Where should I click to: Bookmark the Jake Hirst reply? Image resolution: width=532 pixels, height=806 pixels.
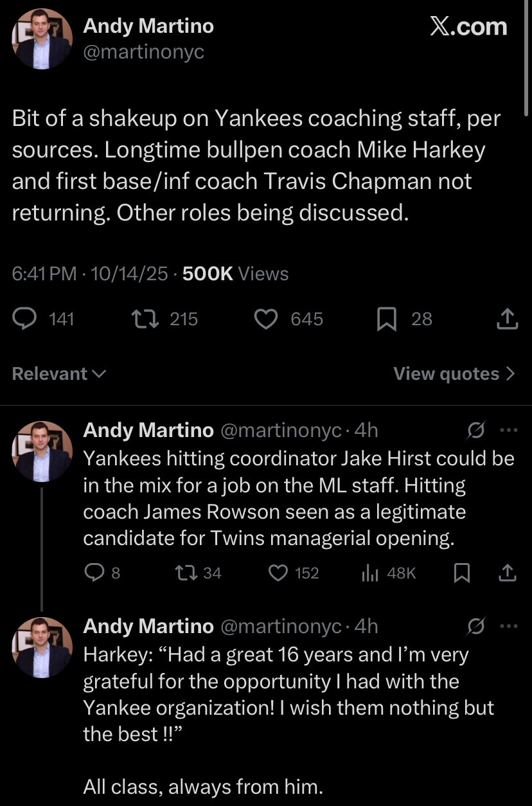461,573
